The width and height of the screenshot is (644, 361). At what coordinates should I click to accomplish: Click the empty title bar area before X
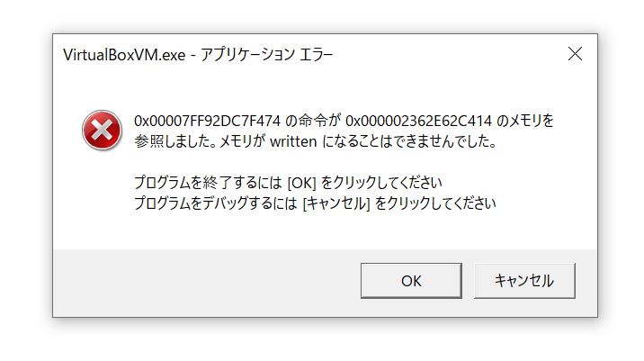[x=448, y=54]
